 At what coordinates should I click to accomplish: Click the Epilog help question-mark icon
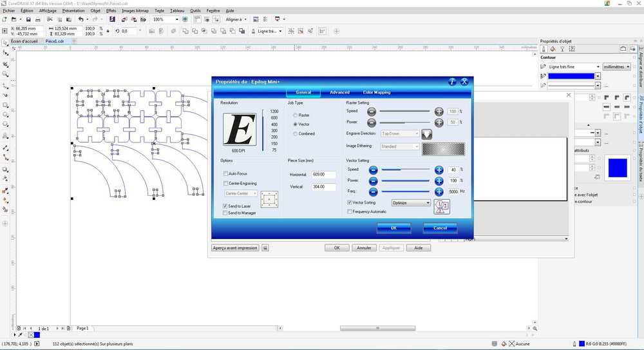[x=452, y=82]
